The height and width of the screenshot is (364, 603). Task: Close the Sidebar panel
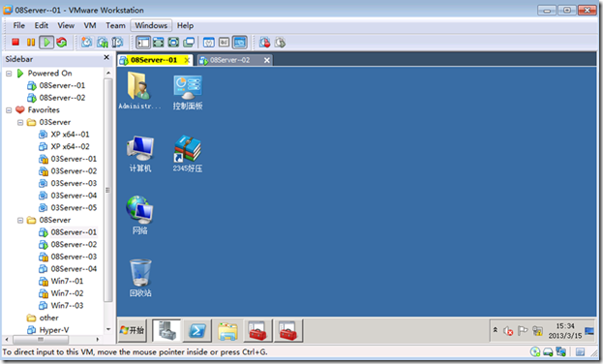pos(106,57)
